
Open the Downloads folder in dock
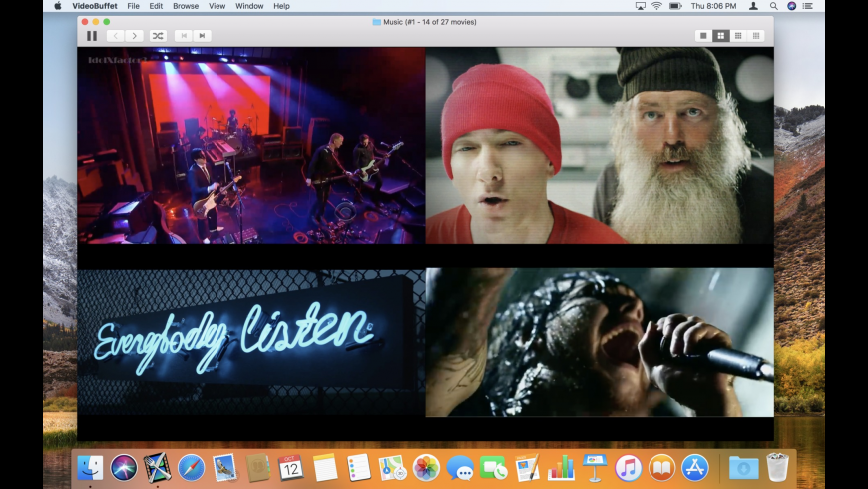coord(743,468)
